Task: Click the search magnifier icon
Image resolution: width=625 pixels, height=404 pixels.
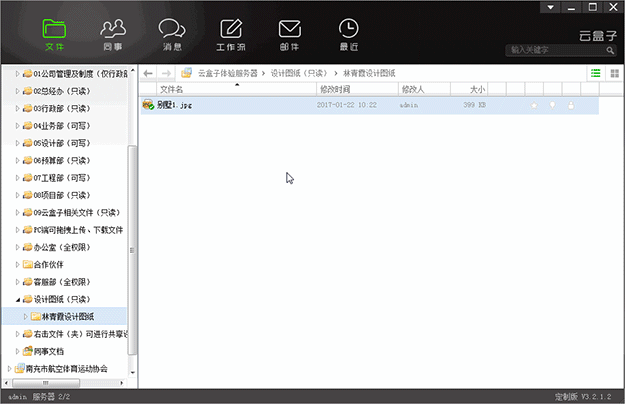Action: click(x=610, y=50)
